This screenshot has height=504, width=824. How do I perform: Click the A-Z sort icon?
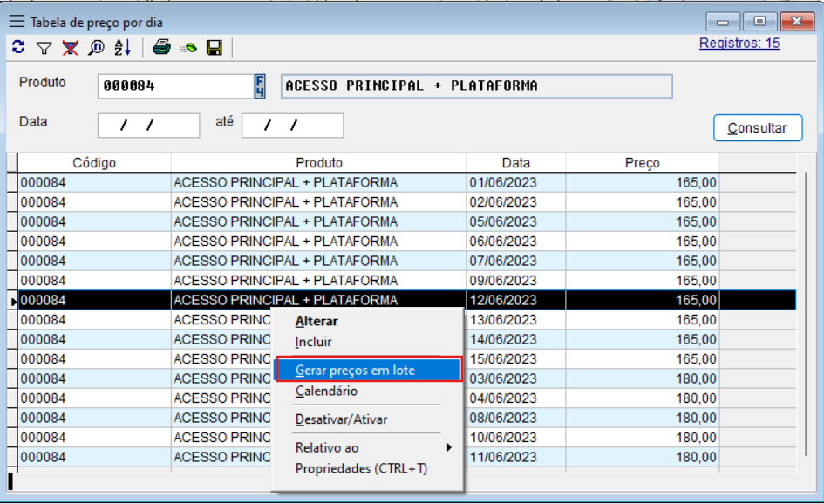click(122, 48)
